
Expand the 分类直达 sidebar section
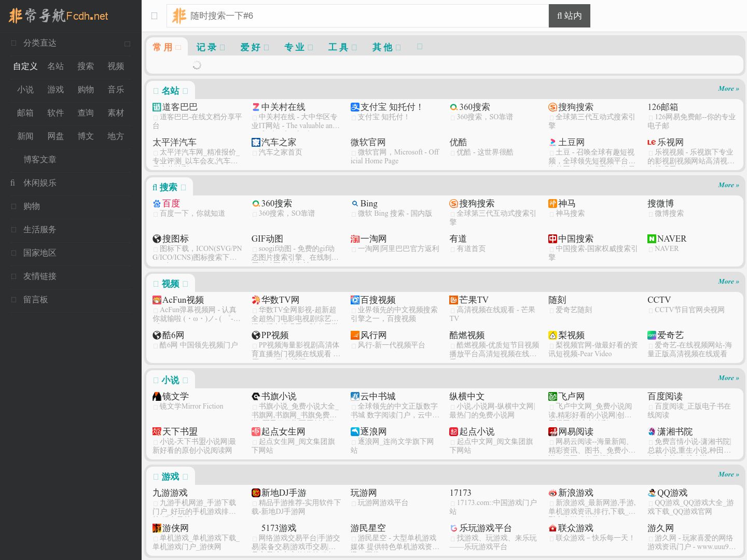tap(71, 43)
